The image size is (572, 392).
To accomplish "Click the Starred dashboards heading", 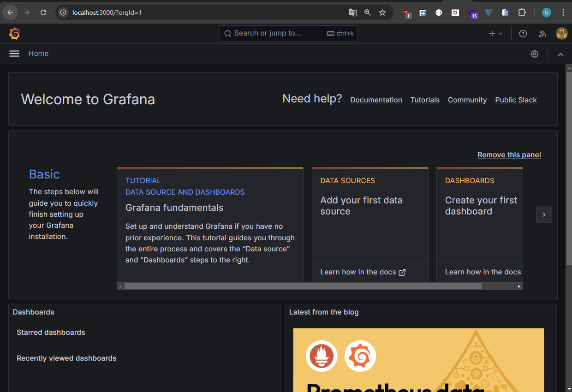I will pyautogui.click(x=51, y=333).
